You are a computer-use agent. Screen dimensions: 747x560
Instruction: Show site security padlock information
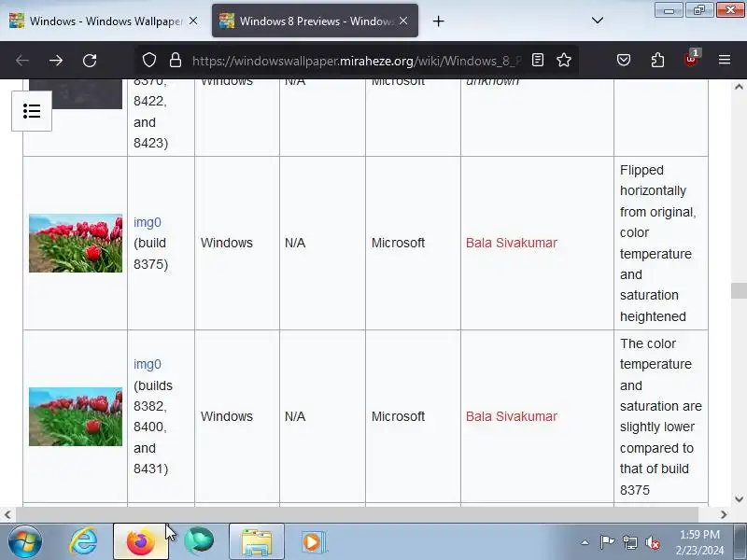coord(176,60)
